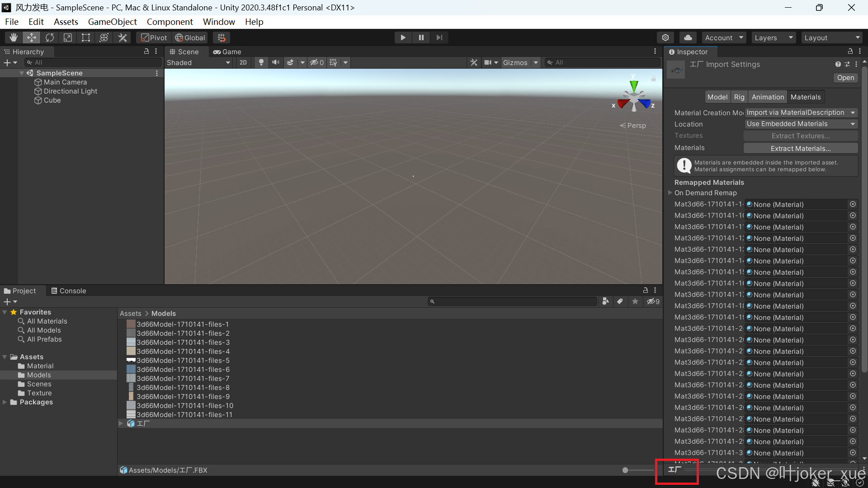The image size is (868, 488).
Task: Open the Shaded draw mode dropdown
Action: tap(198, 62)
